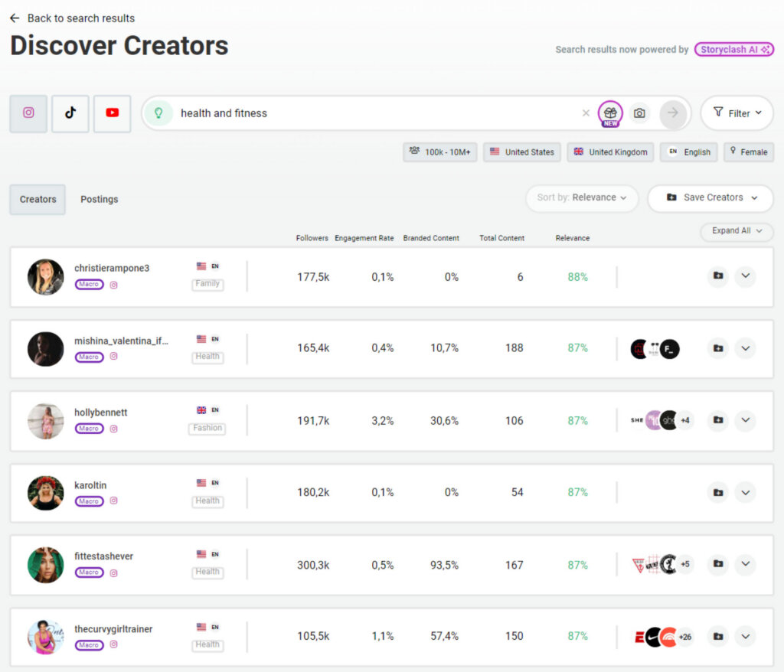The image size is (784, 672).
Task: Select the Creators tab
Action: 37,199
